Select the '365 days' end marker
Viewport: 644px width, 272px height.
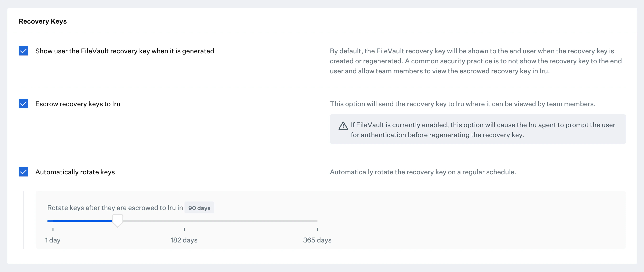tap(317, 229)
